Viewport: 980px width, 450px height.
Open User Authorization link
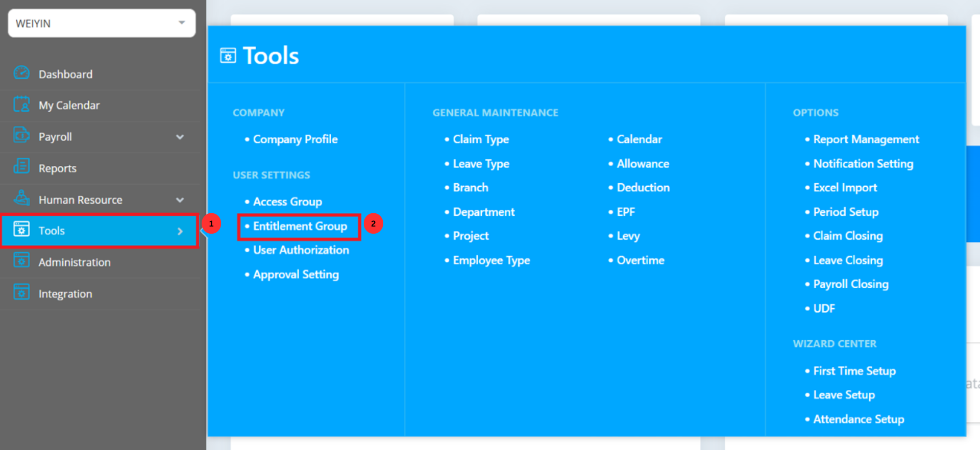click(301, 250)
